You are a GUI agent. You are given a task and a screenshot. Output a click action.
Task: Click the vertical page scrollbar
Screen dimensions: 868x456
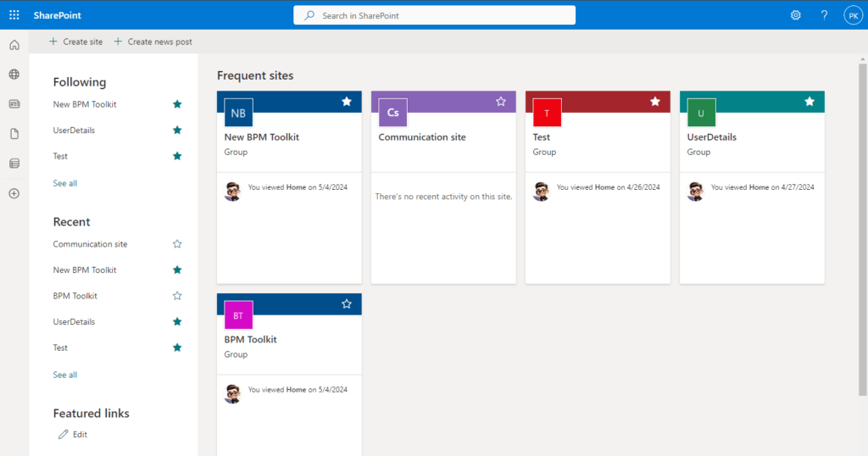(x=862, y=229)
